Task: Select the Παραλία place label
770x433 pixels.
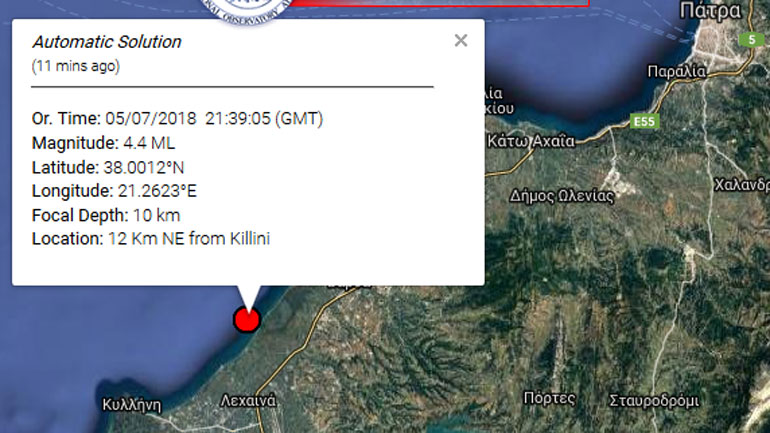Action: (x=677, y=71)
